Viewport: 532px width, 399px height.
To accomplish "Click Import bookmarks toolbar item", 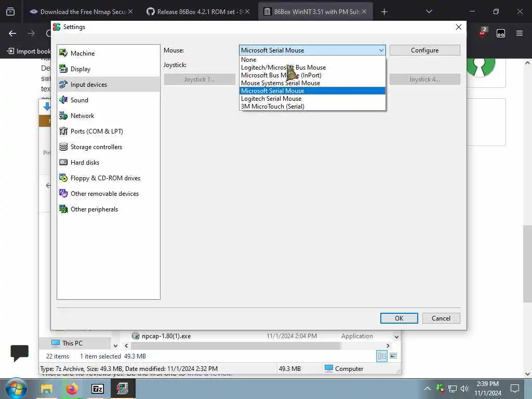I will tap(29, 51).
